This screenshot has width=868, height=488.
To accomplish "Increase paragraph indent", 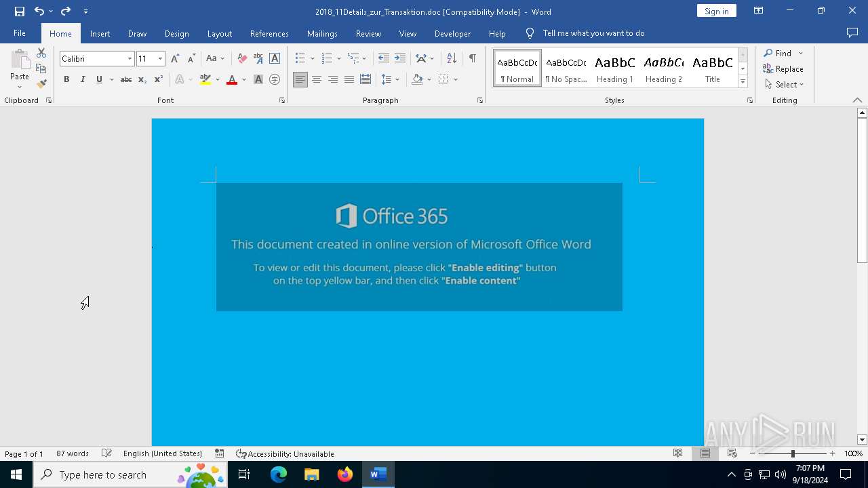I will (x=400, y=58).
